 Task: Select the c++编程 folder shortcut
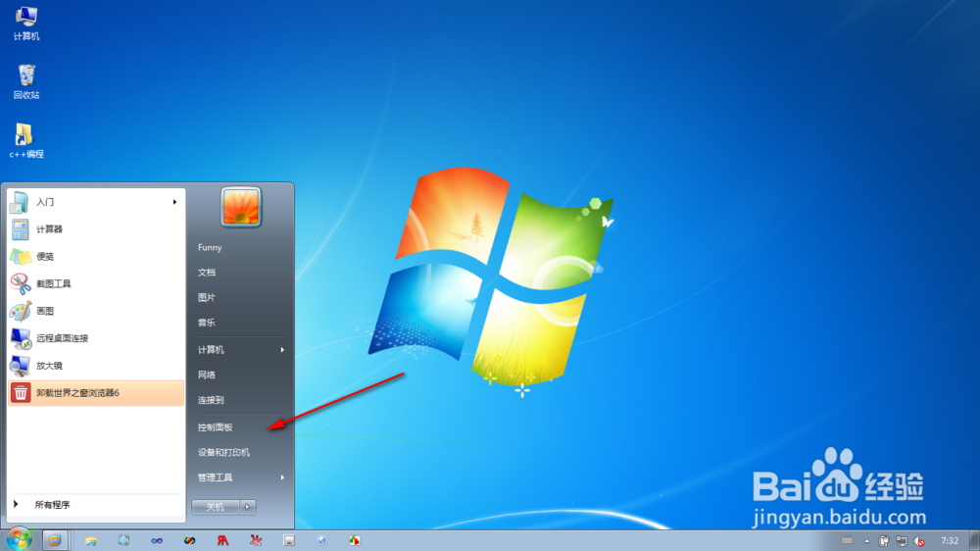26,141
